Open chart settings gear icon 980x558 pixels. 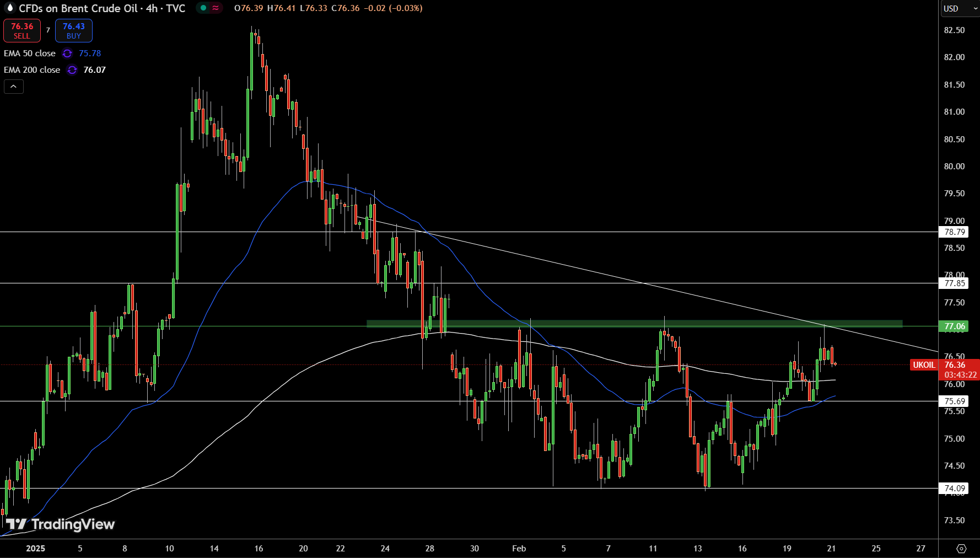pyautogui.click(x=961, y=549)
